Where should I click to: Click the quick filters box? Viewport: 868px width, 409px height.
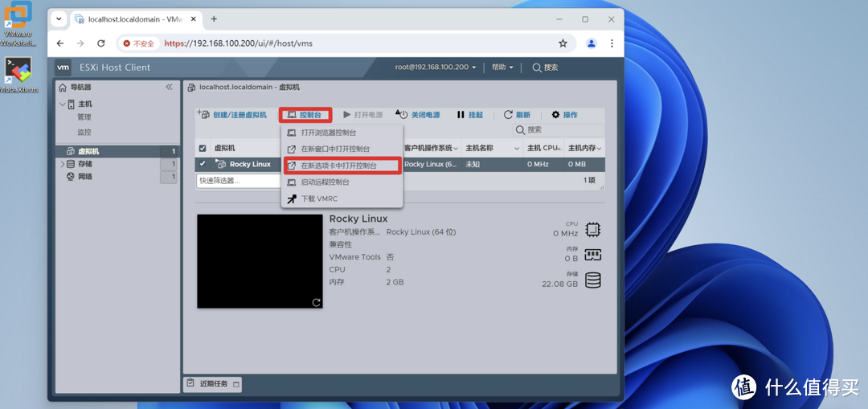click(x=240, y=181)
